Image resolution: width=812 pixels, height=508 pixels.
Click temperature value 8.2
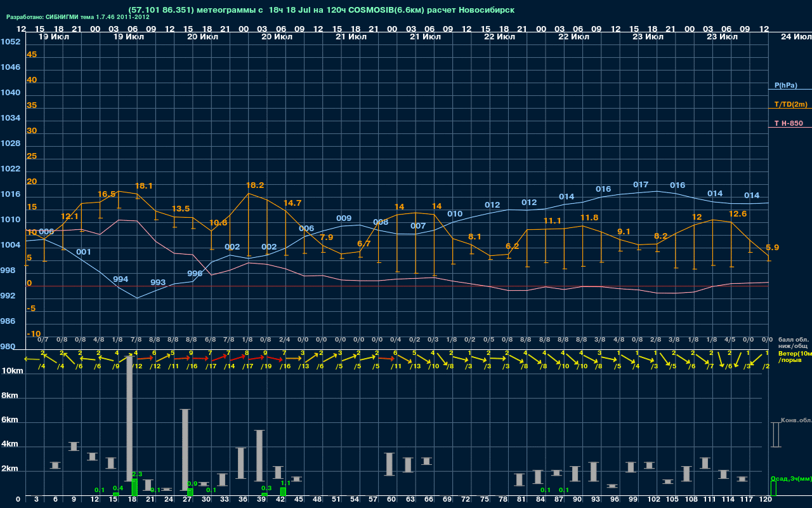(660, 236)
